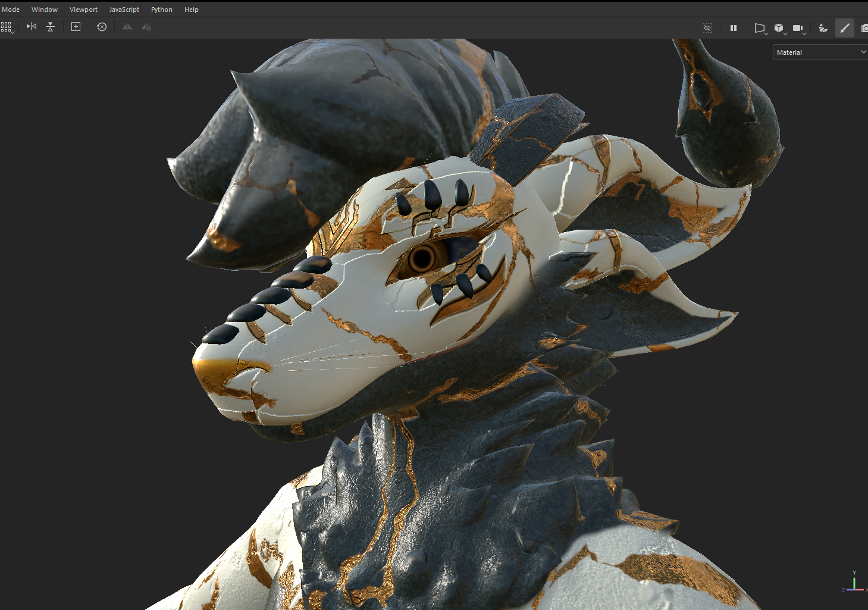
Task: Click the greyed-out symmetry triangles icon
Action: coord(127,27)
